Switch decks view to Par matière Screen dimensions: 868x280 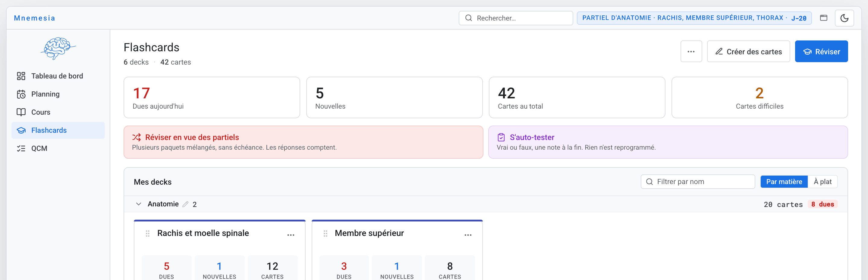(x=784, y=182)
